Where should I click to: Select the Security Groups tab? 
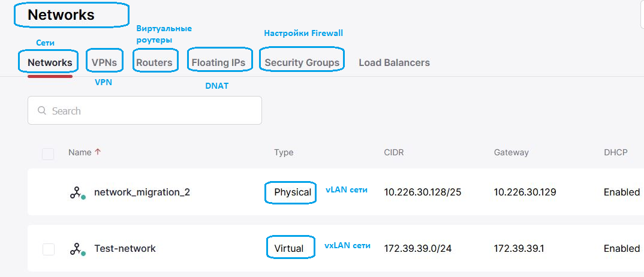tap(302, 62)
